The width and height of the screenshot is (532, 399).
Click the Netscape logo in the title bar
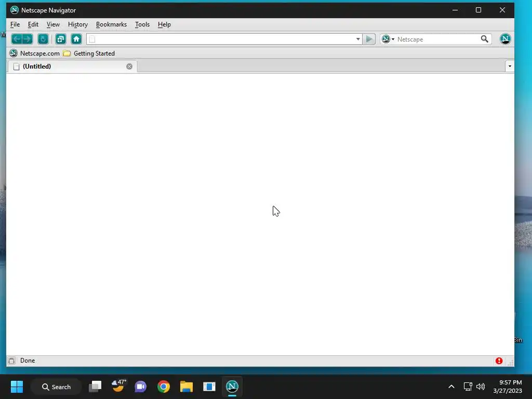click(14, 10)
